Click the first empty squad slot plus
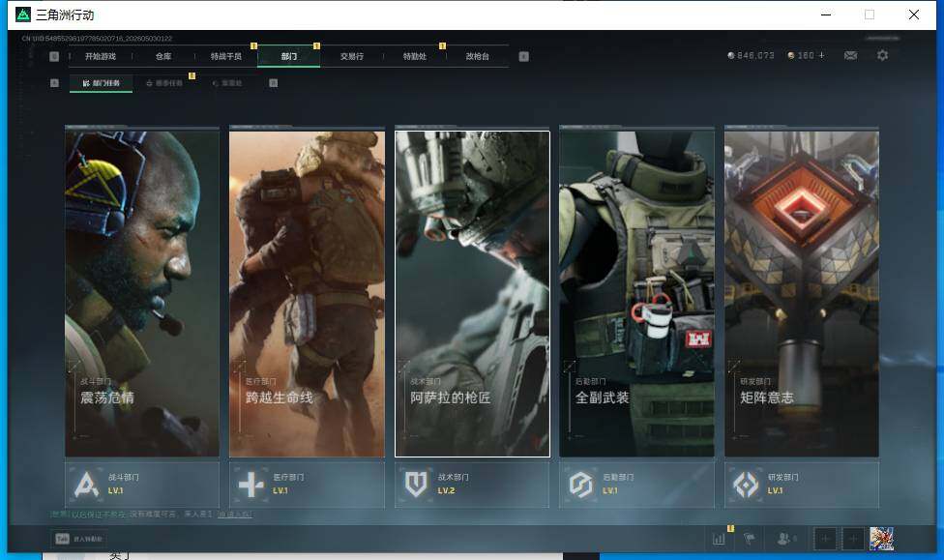The height and width of the screenshot is (560, 944). pyautogui.click(x=825, y=539)
